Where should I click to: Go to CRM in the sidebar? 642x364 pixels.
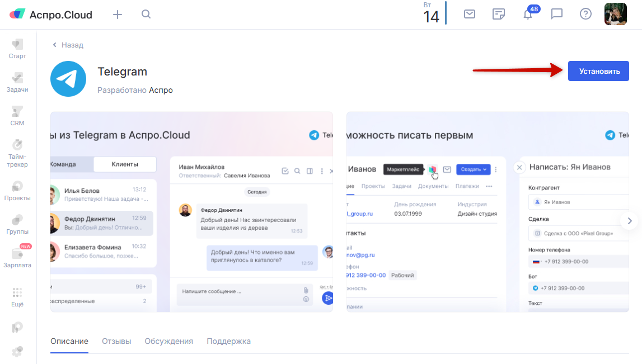point(17,116)
